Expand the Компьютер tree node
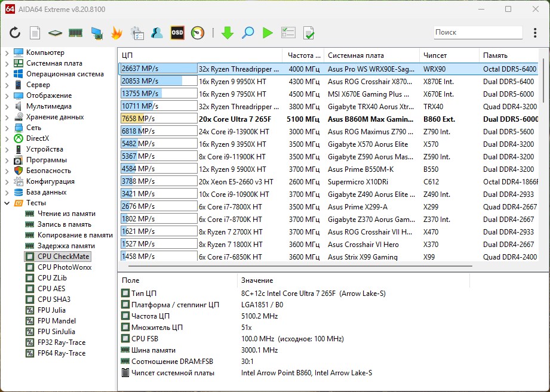 (x=7, y=53)
